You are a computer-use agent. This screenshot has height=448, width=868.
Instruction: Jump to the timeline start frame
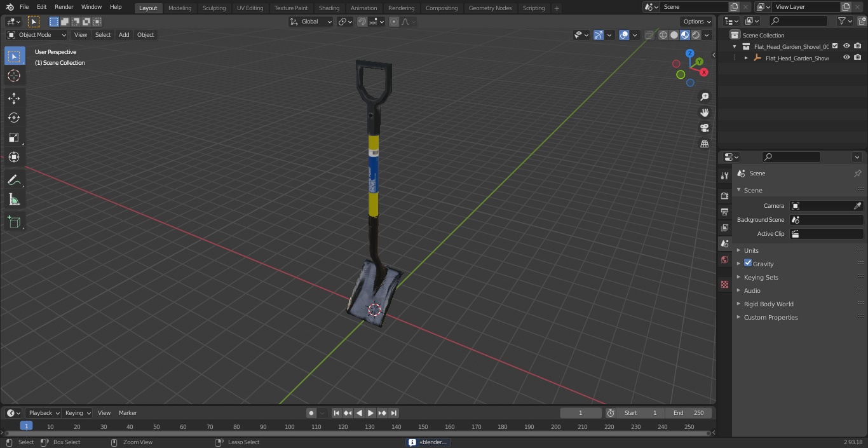coord(337,413)
